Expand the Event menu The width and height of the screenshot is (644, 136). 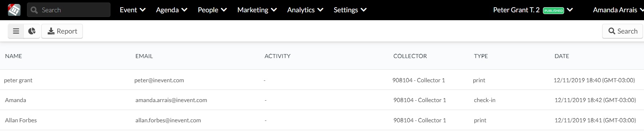(132, 10)
